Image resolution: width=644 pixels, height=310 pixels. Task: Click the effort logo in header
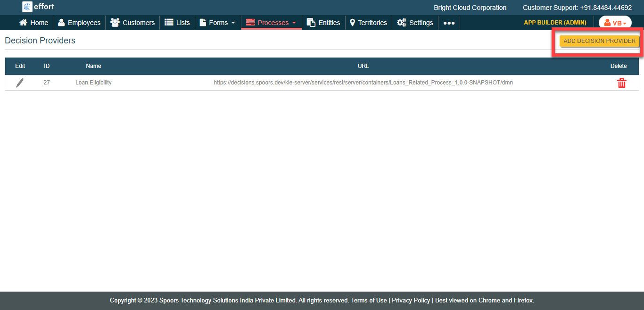tap(39, 7)
